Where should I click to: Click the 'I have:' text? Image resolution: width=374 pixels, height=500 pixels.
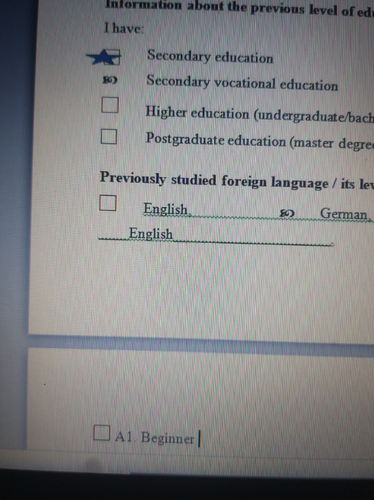tap(124, 28)
